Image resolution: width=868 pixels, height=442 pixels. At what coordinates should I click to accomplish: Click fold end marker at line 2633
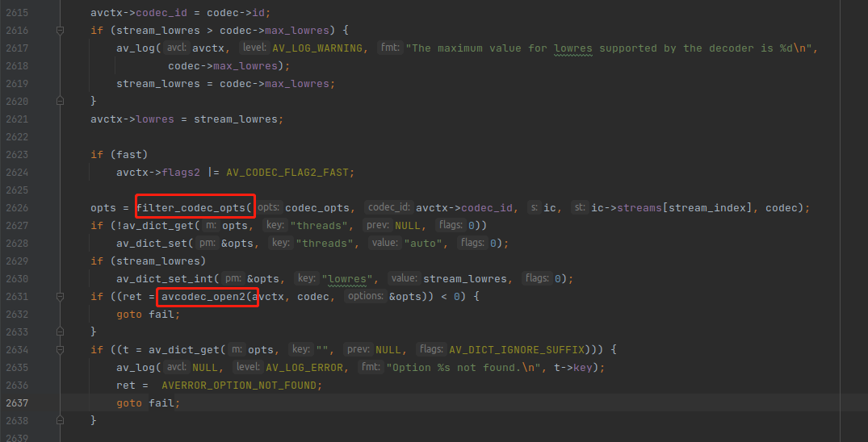60,332
